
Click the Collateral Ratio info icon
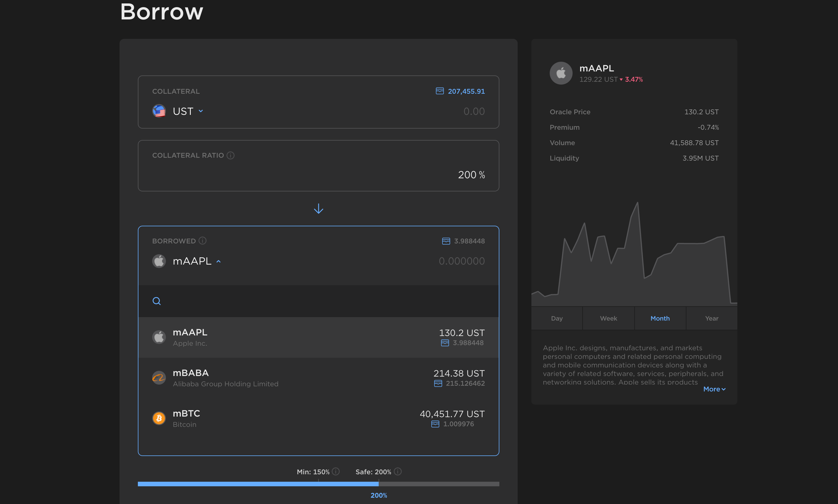pos(231,155)
